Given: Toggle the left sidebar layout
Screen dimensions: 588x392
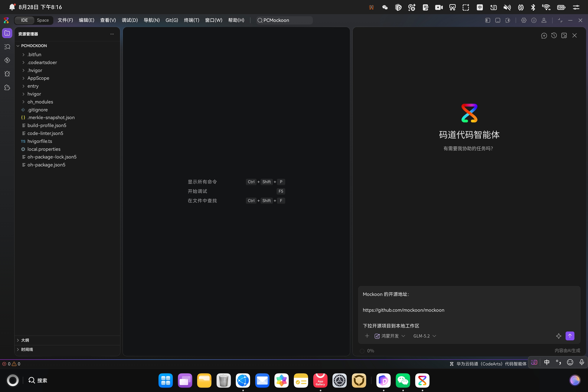Looking at the screenshot, I should [488, 20].
